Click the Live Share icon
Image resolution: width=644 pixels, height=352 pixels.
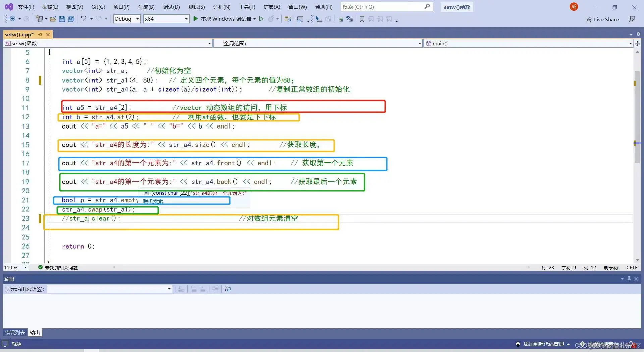588,20
